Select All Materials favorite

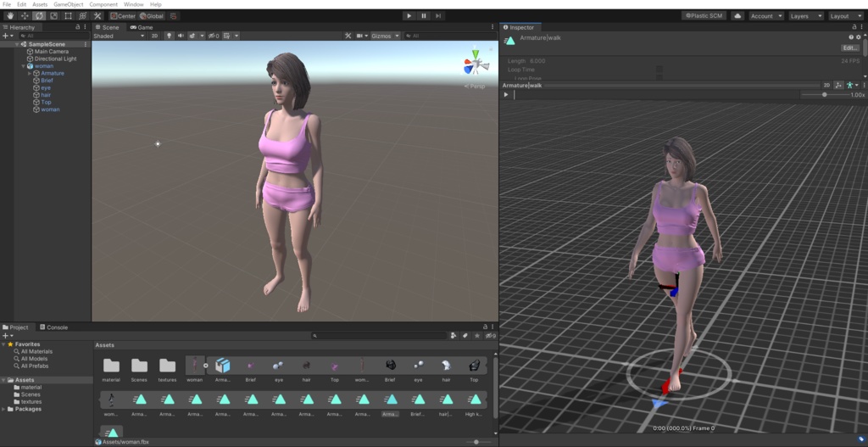pos(36,352)
